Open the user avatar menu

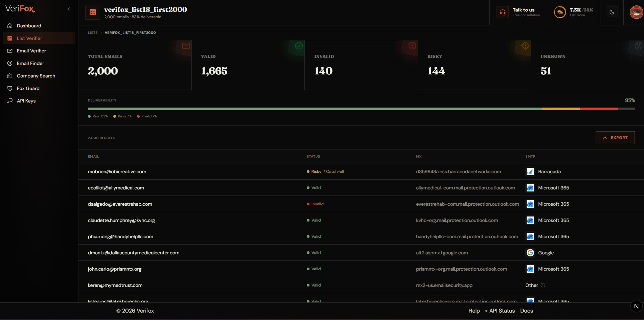[636, 13]
